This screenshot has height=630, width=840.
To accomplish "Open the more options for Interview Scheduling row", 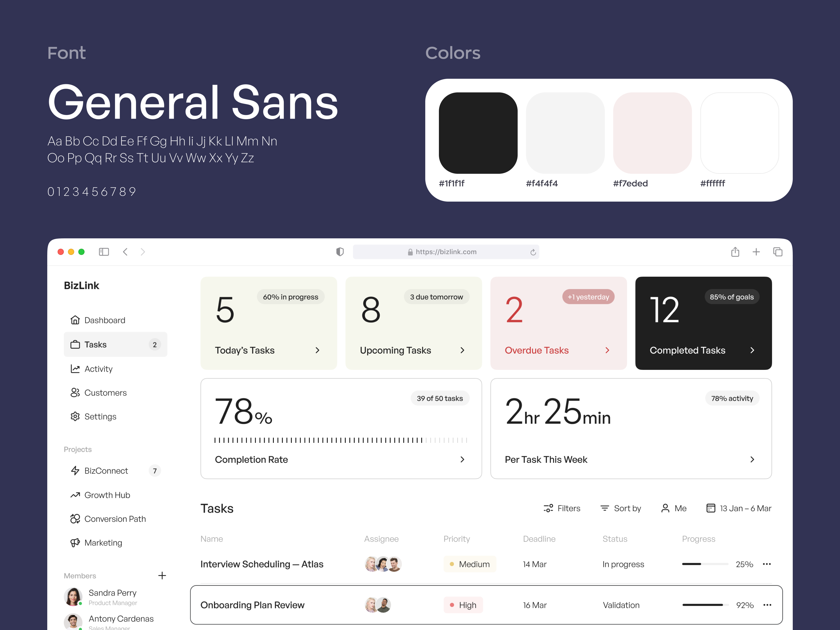I will (x=767, y=564).
